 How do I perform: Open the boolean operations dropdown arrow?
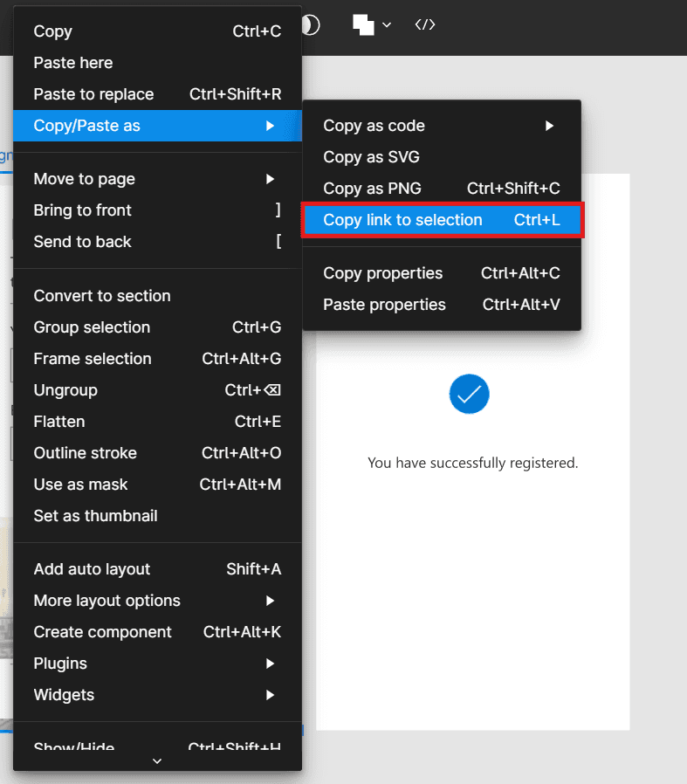point(387,25)
